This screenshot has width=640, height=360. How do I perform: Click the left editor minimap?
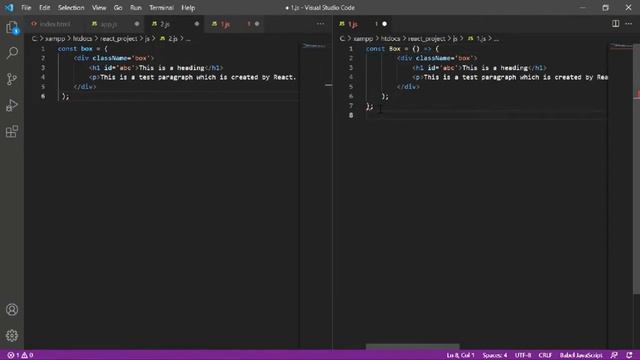tap(313, 46)
